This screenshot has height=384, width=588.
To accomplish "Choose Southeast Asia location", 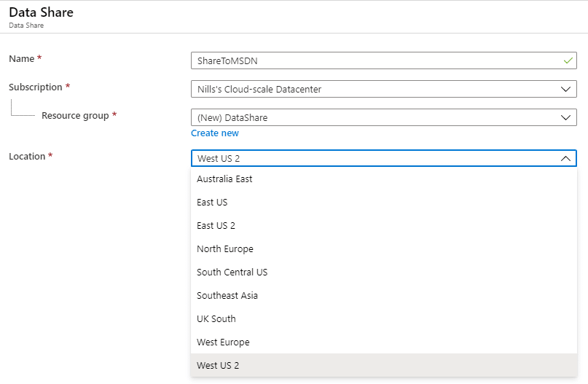I will [384, 295].
